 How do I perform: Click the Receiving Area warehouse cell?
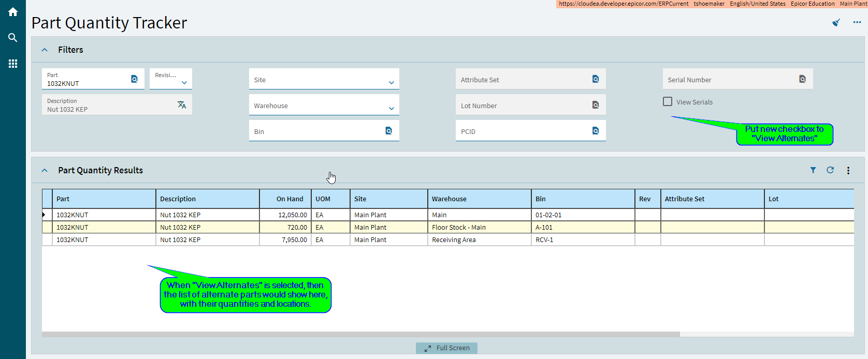(480, 240)
